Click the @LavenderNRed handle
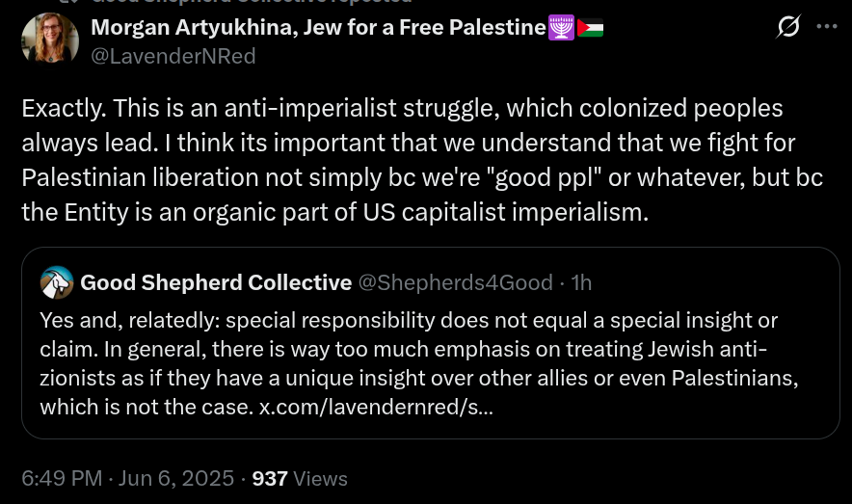This screenshot has width=852, height=504. [x=173, y=57]
